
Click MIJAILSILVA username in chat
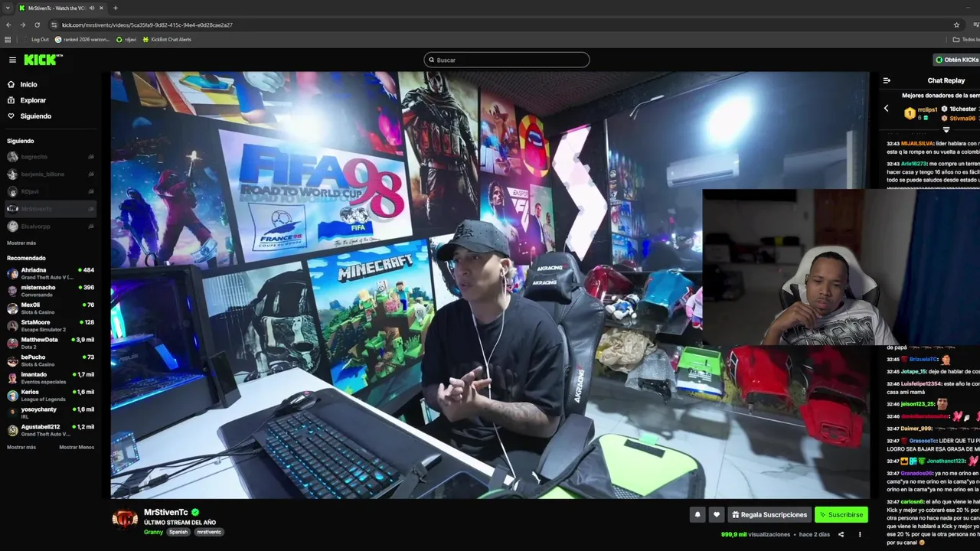point(916,143)
